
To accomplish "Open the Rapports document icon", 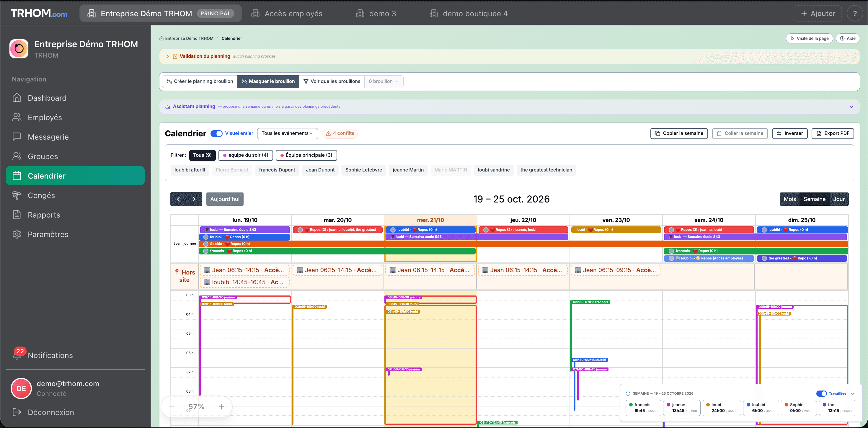I will point(17,215).
